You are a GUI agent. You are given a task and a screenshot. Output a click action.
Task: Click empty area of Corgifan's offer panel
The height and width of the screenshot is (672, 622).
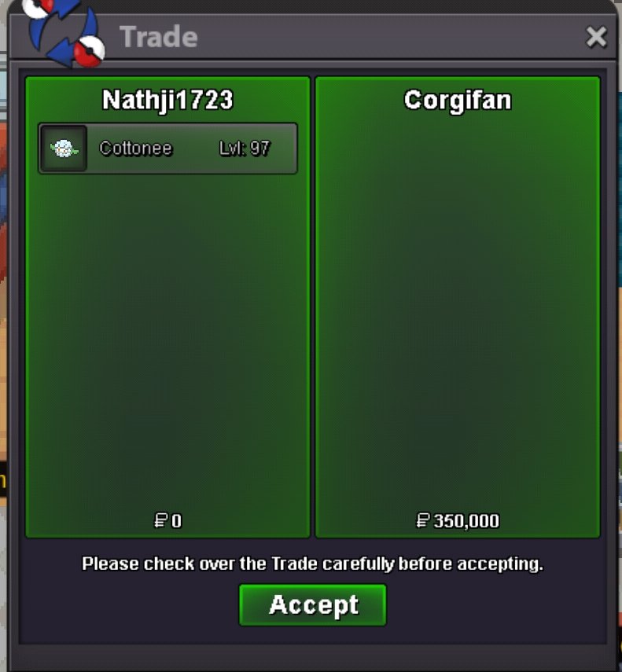458,309
